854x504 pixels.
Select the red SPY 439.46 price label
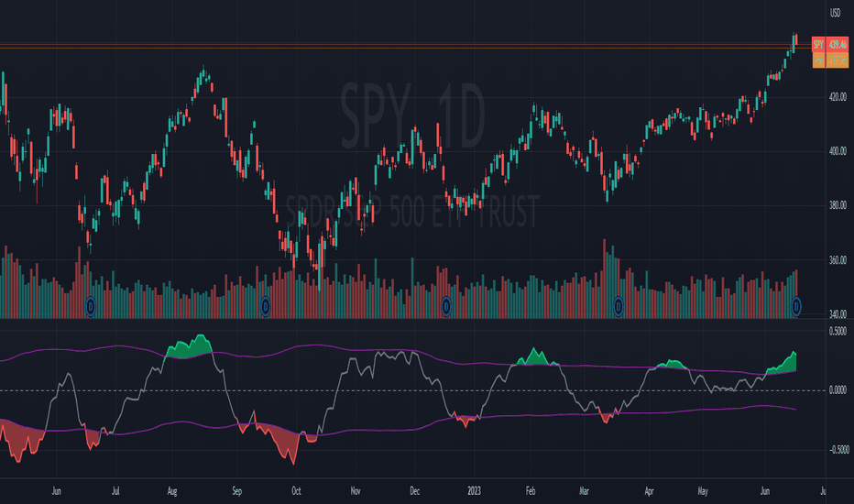(x=830, y=45)
